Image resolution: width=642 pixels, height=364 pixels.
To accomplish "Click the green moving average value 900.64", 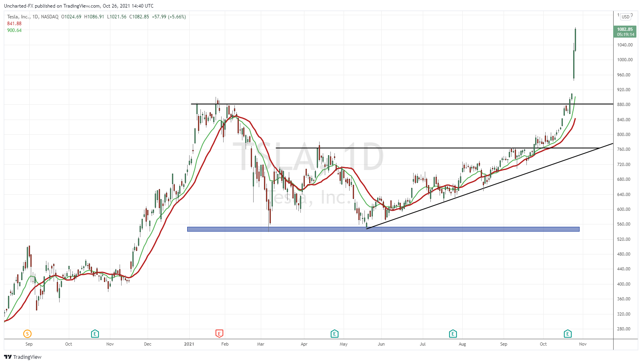I will (x=14, y=30).
